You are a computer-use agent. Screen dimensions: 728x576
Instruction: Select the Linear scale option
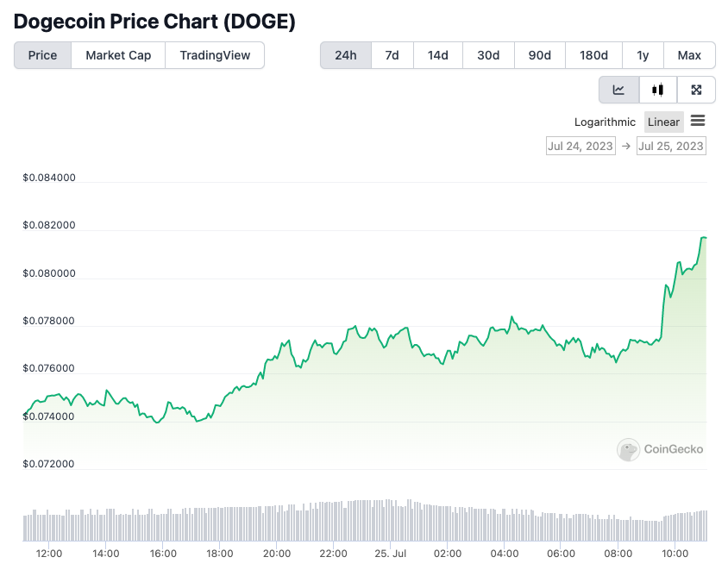[x=663, y=122]
